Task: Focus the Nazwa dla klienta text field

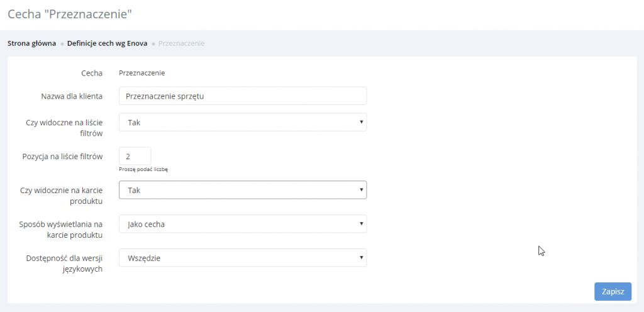Action: coord(242,96)
